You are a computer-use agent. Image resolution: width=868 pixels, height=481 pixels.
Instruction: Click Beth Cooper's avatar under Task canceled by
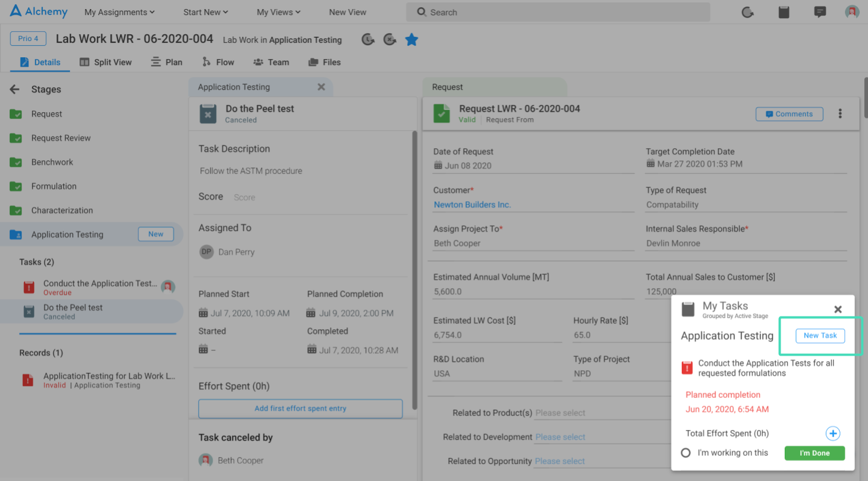click(206, 461)
